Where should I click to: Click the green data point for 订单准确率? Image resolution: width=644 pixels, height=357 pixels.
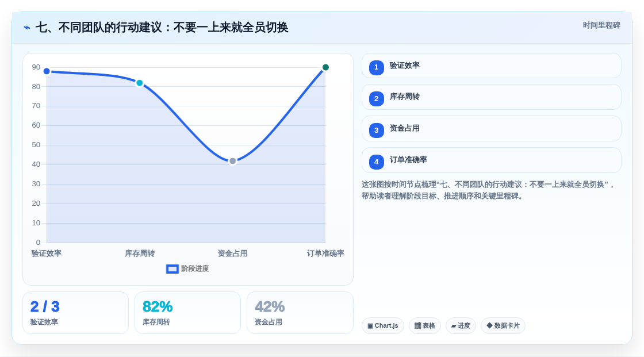point(325,67)
